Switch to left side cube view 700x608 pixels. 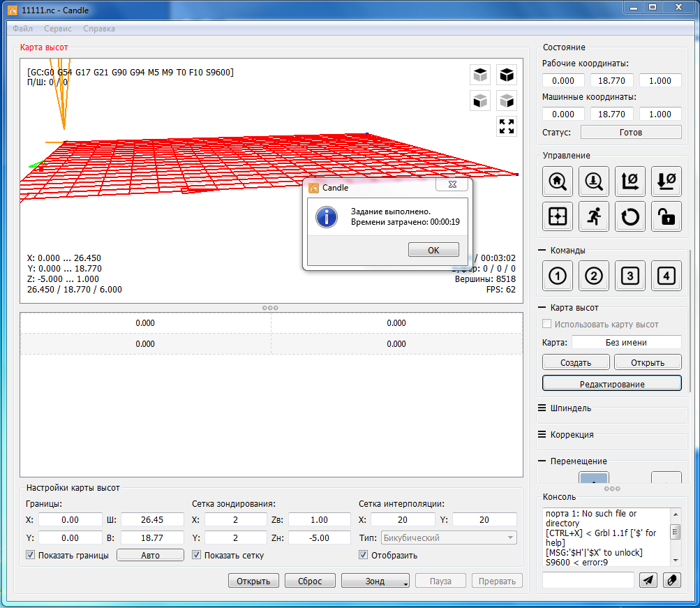pyautogui.click(x=507, y=101)
